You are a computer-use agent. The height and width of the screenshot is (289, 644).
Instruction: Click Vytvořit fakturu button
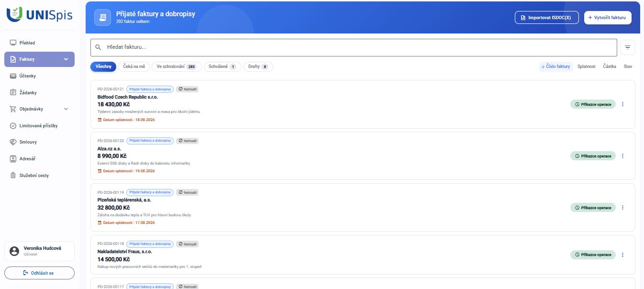point(608,17)
